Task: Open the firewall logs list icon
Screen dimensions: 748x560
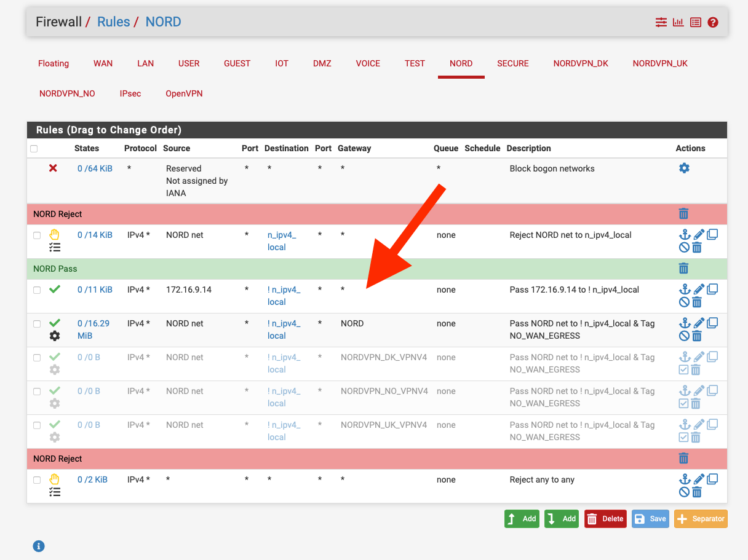Action: 695,22
